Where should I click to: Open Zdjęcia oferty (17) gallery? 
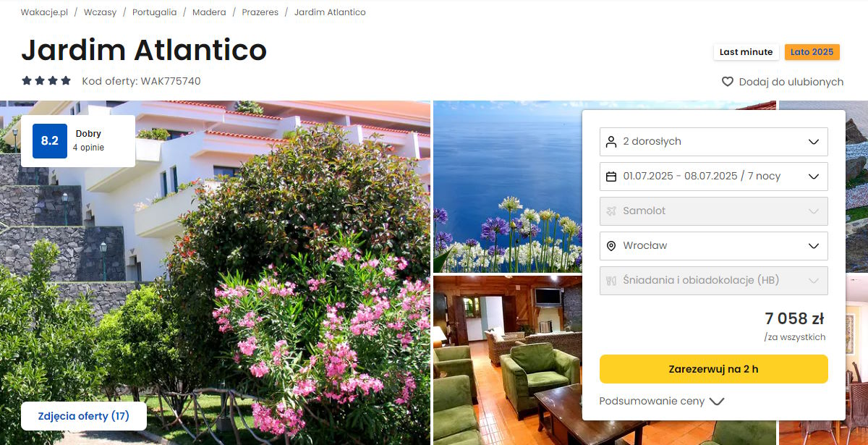tap(84, 416)
